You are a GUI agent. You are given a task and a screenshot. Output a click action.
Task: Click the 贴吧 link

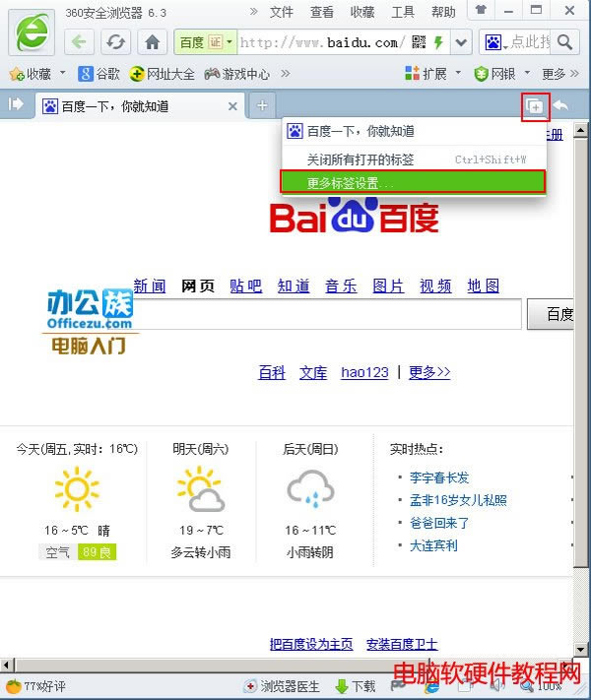(246, 286)
